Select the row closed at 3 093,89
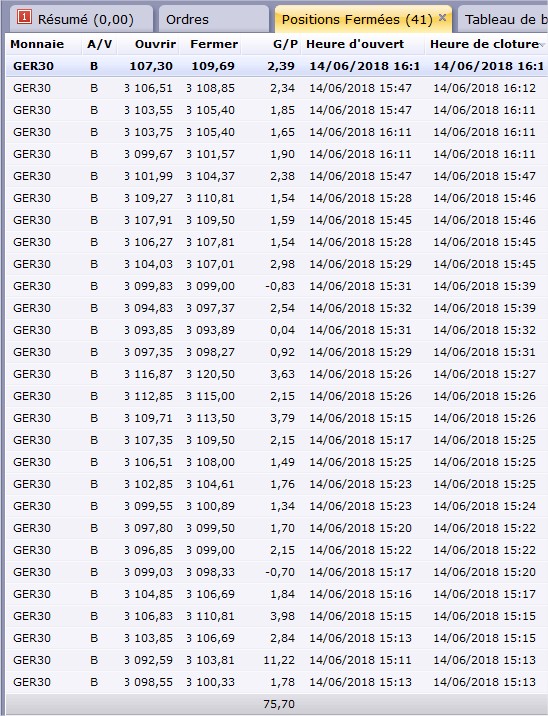The height and width of the screenshot is (716, 548). pyautogui.click(x=277, y=330)
